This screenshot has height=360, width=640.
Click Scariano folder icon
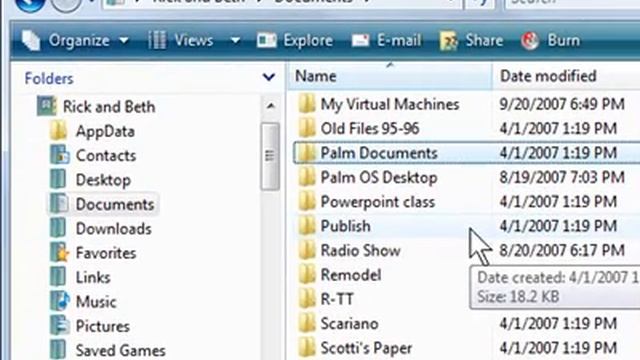307,323
